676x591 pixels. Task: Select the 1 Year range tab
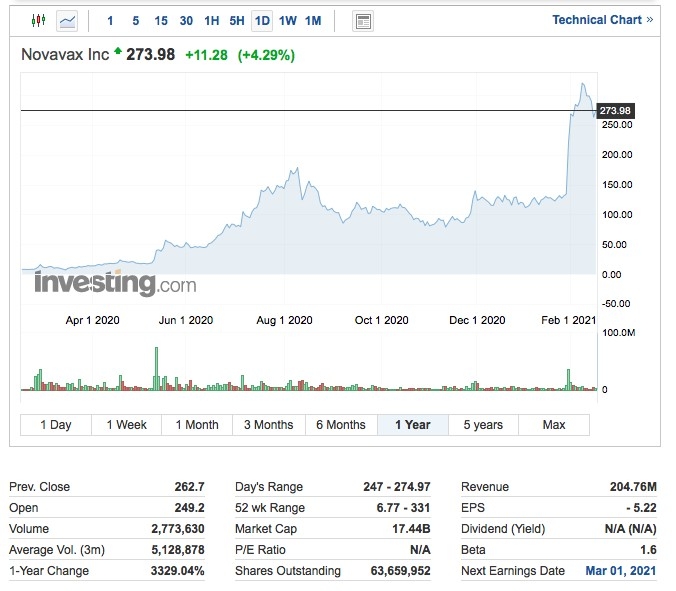click(x=413, y=425)
